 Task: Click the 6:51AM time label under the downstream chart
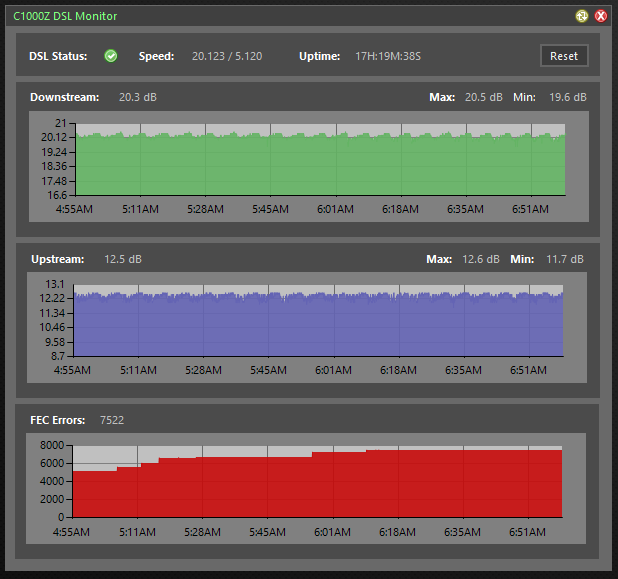pyautogui.click(x=531, y=209)
